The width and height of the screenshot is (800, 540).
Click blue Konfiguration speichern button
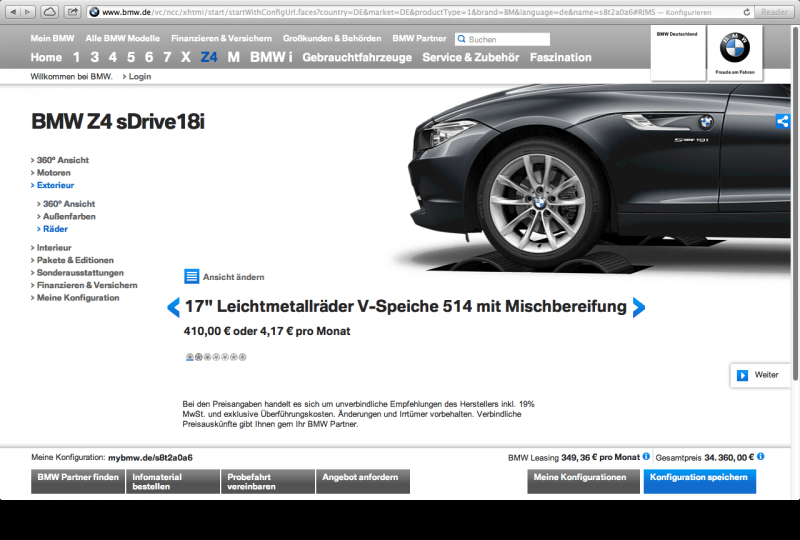[699, 481]
